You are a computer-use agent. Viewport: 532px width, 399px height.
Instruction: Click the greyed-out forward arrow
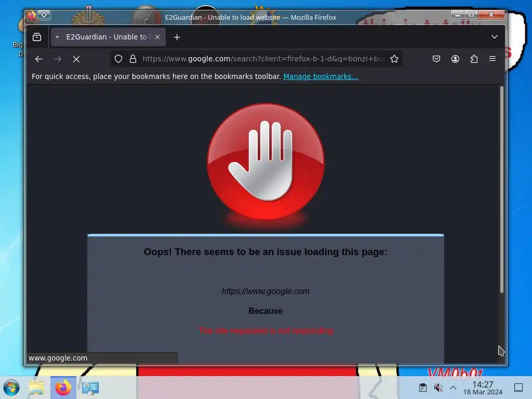click(58, 59)
